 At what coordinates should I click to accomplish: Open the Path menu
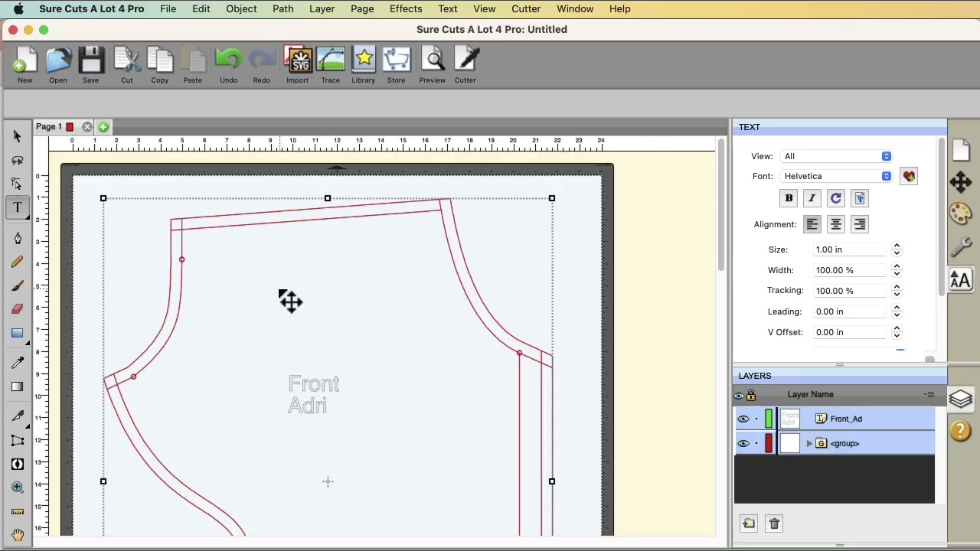coord(283,8)
